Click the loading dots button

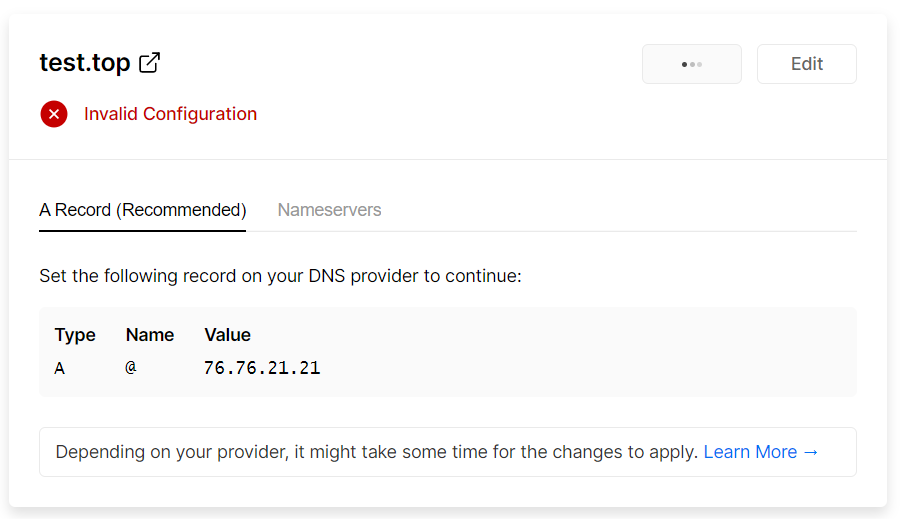[691, 64]
